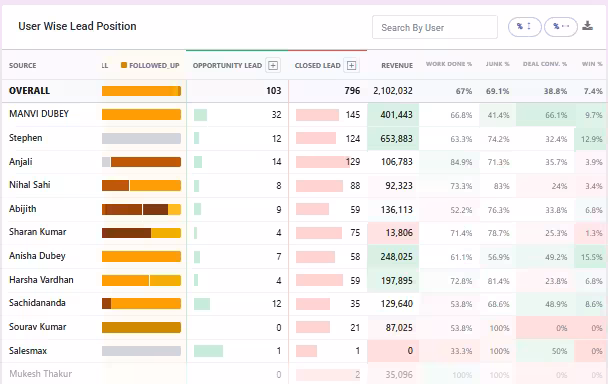The height and width of the screenshot is (384, 608).
Task: Select the Salesmax user name
Action: (x=28, y=351)
